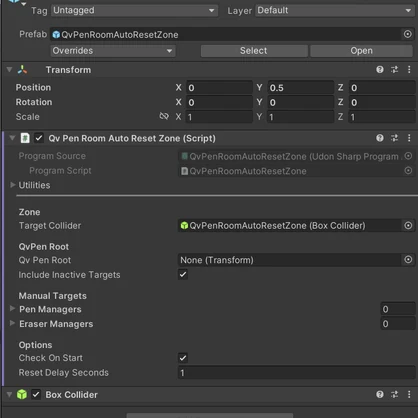The height and width of the screenshot is (418, 418).
Task: Collapse the Transform component foldout
Action: tap(9, 69)
